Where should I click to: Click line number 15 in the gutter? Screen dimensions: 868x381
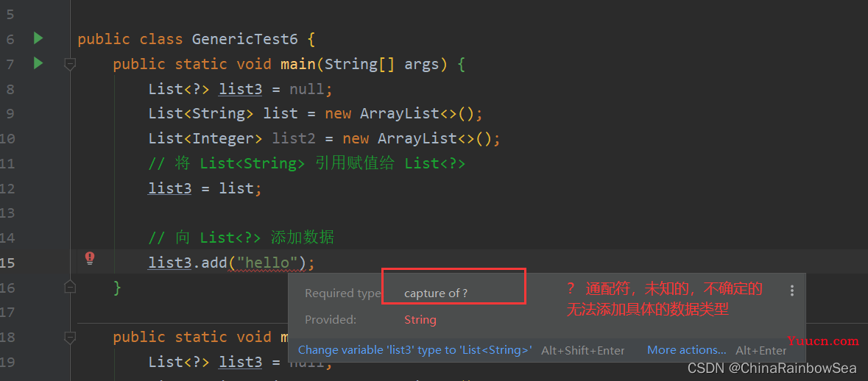pyautogui.click(x=7, y=263)
